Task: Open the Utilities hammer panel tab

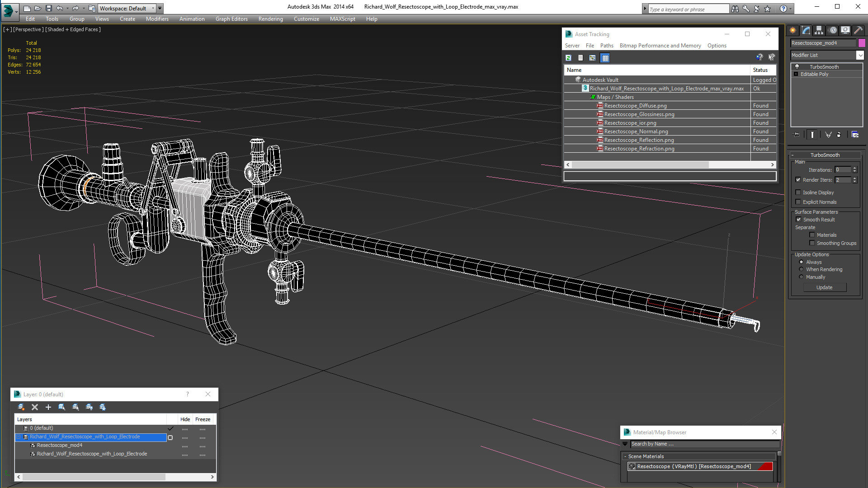Action: click(x=858, y=30)
